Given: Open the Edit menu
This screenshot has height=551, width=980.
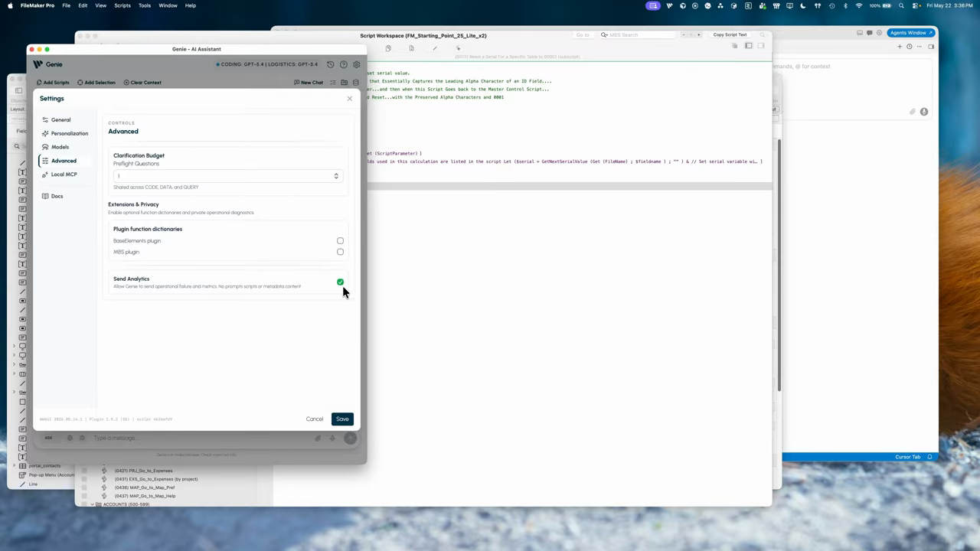Looking at the screenshot, I should point(83,5).
